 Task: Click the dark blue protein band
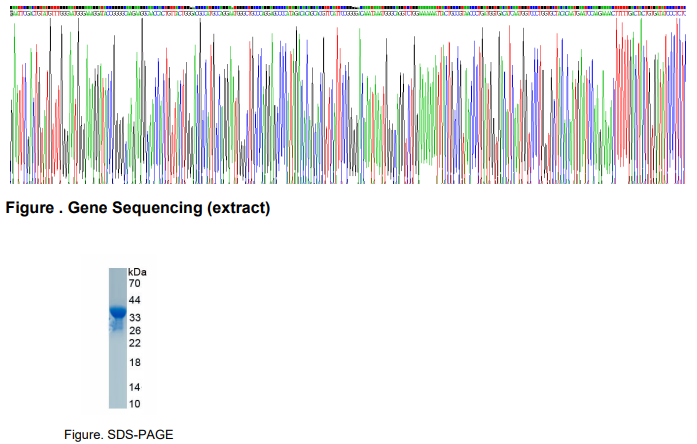pos(118,313)
